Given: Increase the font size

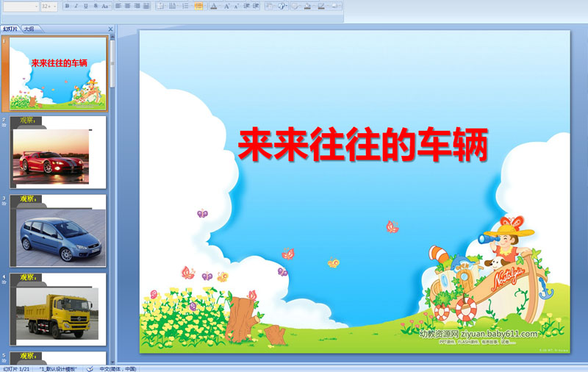Looking at the screenshot, I should pyautogui.click(x=227, y=6).
